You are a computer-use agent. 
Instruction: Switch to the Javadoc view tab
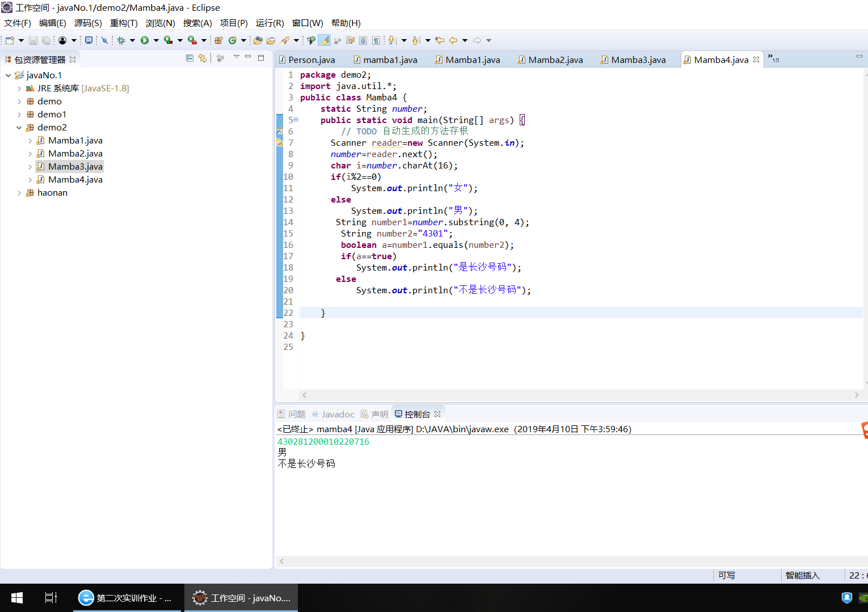pos(333,414)
